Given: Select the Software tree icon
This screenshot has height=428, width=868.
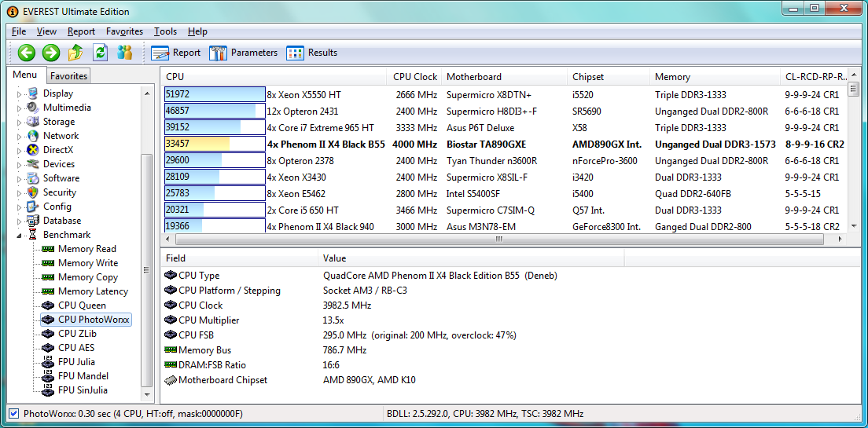Looking at the screenshot, I should [33, 178].
